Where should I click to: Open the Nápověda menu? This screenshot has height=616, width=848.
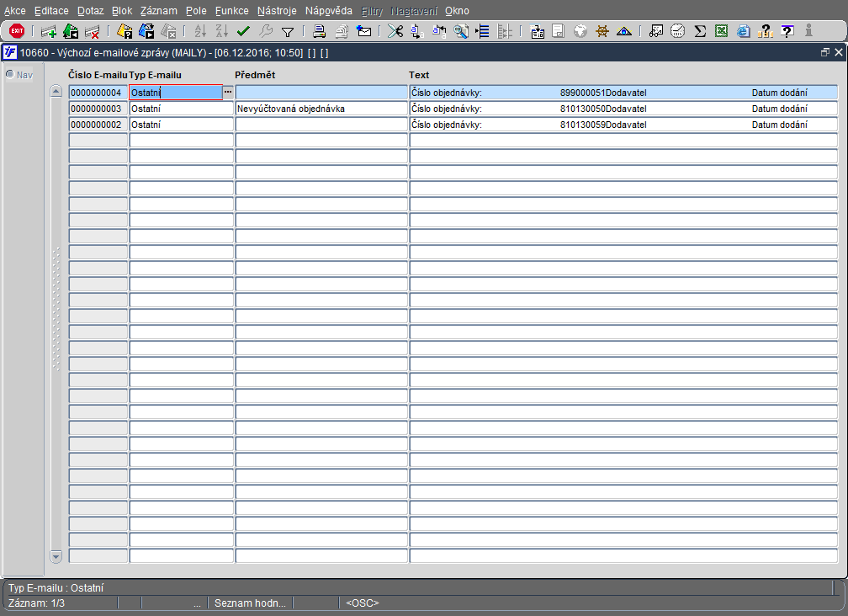[x=328, y=11]
